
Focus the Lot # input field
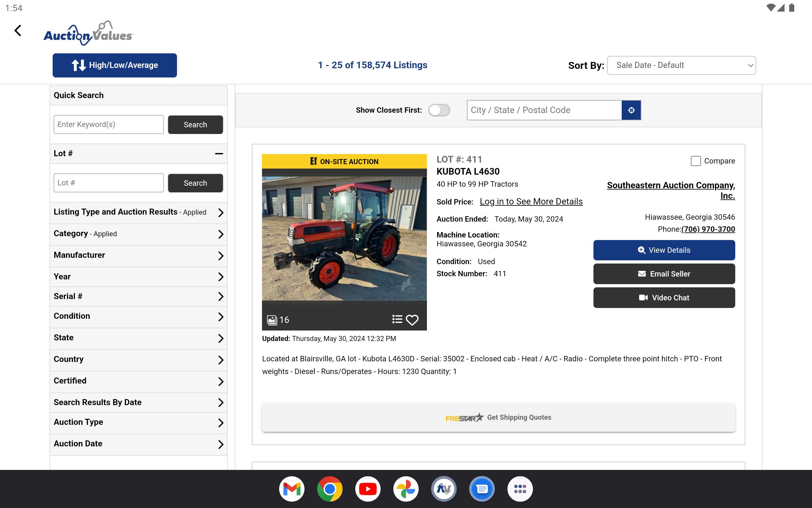pos(109,183)
